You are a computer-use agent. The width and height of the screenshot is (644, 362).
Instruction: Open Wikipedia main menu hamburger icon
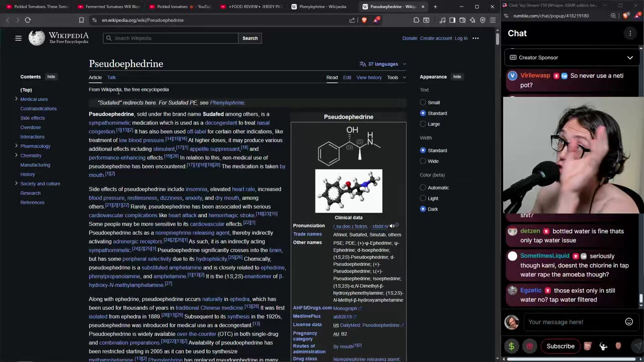pos(18,38)
